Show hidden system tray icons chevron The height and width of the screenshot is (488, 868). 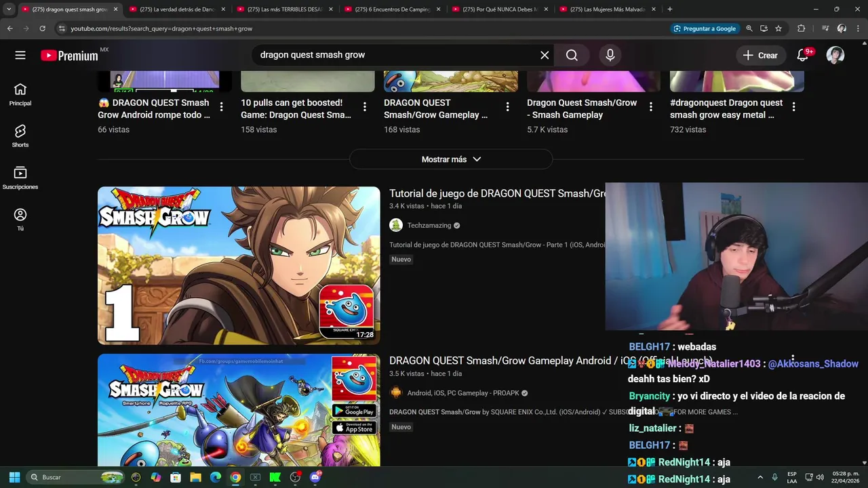tap(760, 477)
